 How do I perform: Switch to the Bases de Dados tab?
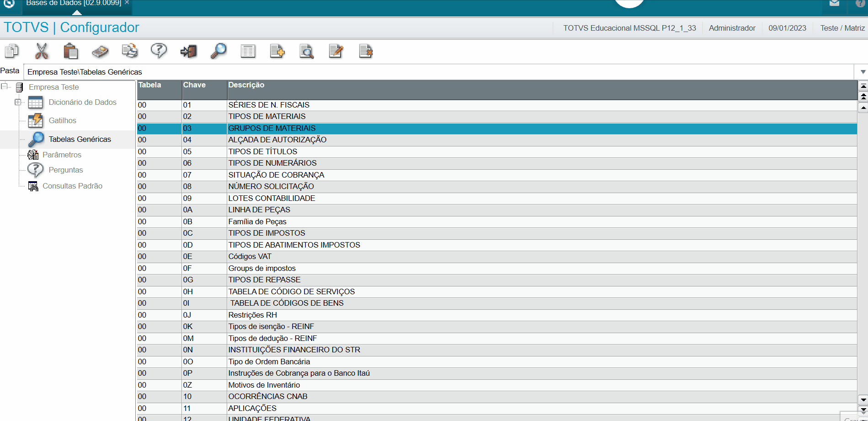(73, 3)
